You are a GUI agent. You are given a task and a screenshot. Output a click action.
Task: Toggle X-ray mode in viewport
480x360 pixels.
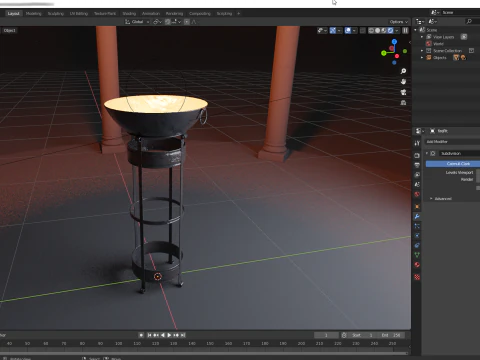coord(363,30)
